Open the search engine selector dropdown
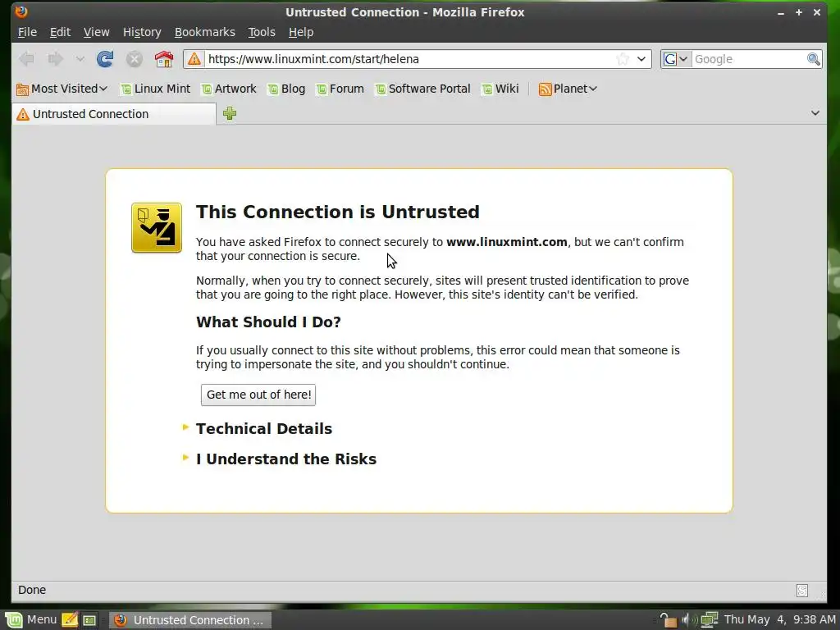Viewport: 840px width, 630px height. tap(676, 59)
